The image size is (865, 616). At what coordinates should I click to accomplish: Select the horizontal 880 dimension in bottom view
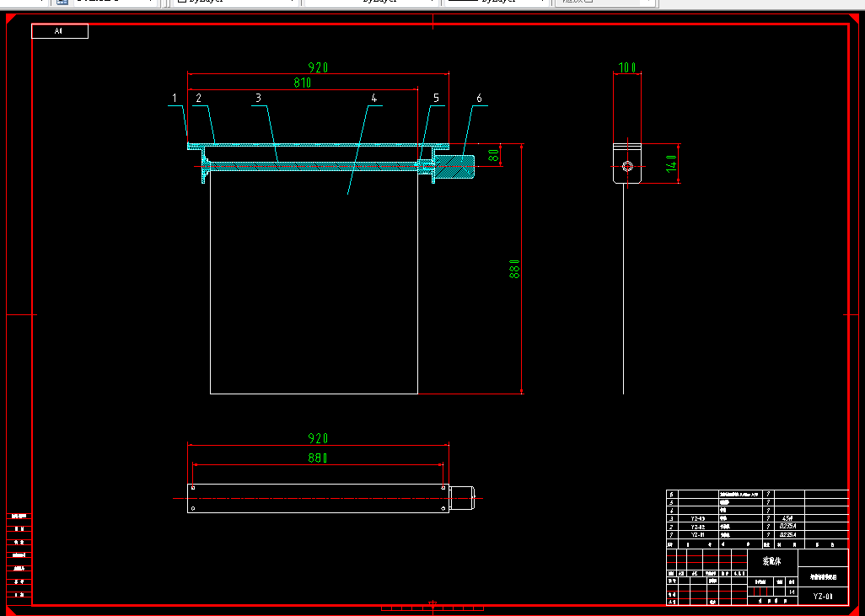click(x=319, y=458)
